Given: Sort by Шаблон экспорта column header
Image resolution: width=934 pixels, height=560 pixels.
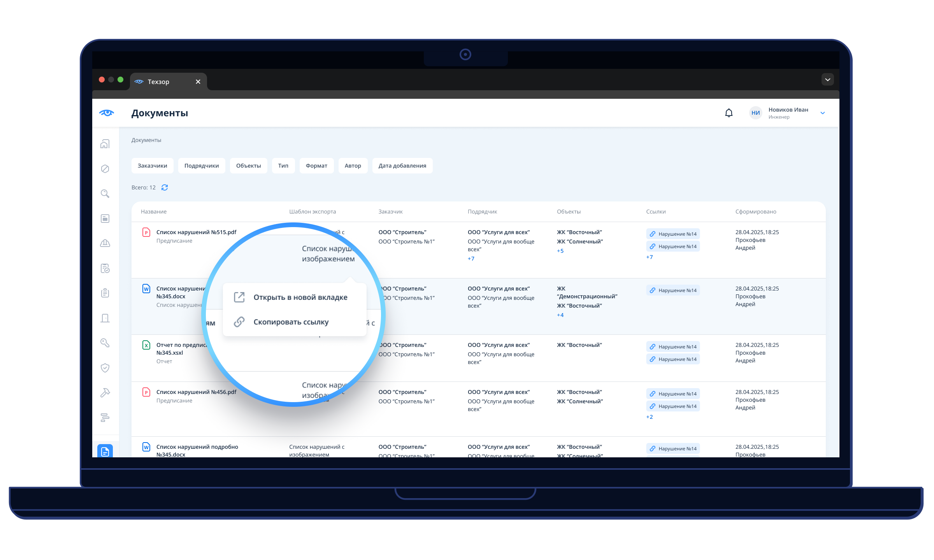Looking at the screenshot, I should pos(313,212).
